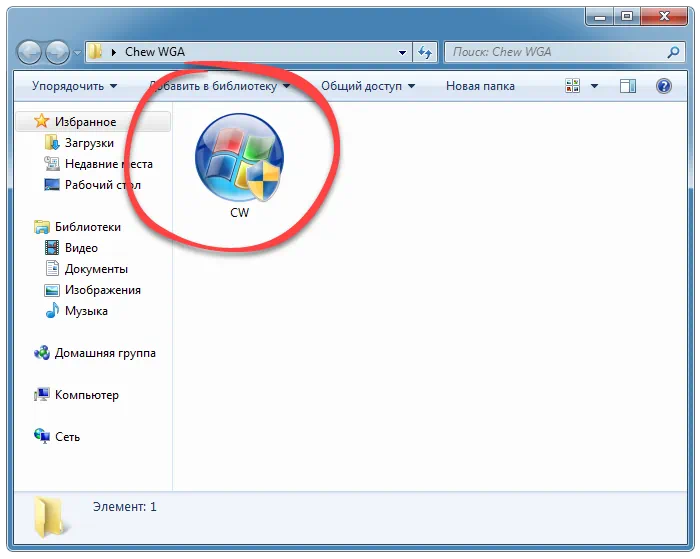Click the folder icon in details pane
700x559 pixels.
coord(50,517)
